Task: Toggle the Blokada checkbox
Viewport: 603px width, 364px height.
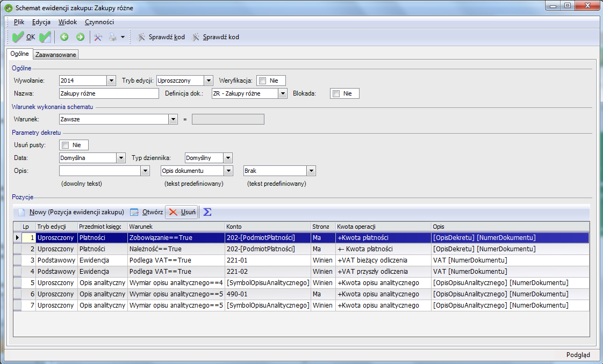Action: pyautogui.click(x=336, y=93)
